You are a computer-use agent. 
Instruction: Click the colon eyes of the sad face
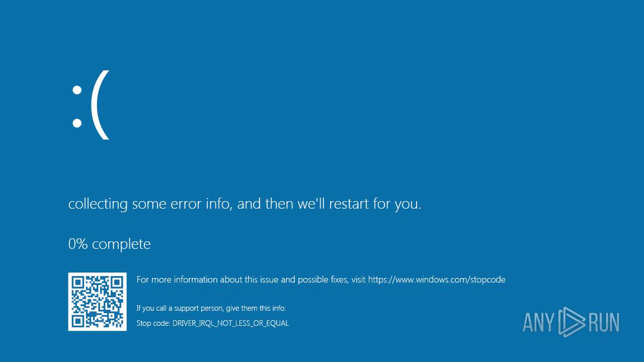pos(76,107)
